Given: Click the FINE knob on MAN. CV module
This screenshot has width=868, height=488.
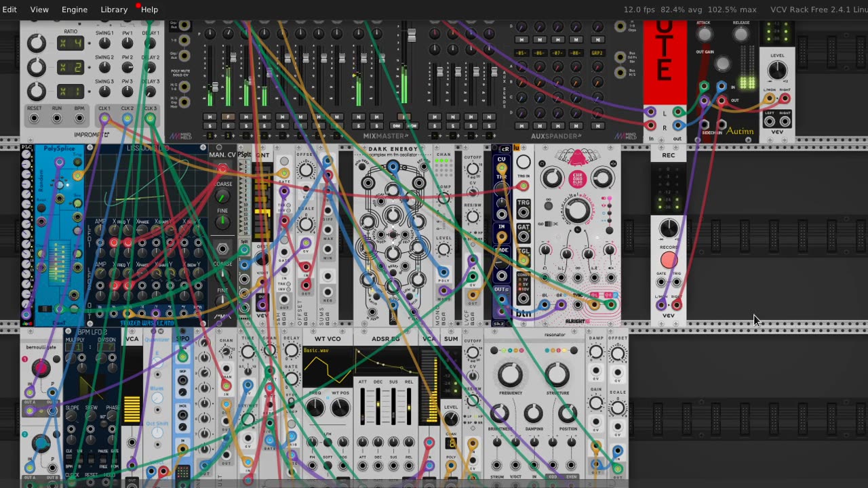Looking at the screenshot, I should (x=222, y=222).
